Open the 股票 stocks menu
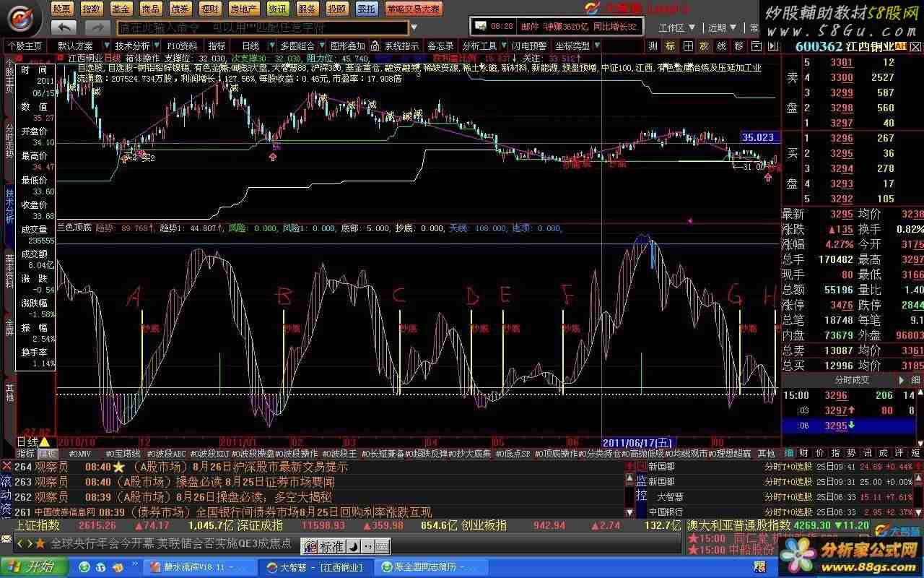The width and height of the screenshot is (924, 578). tap(63, 9)
